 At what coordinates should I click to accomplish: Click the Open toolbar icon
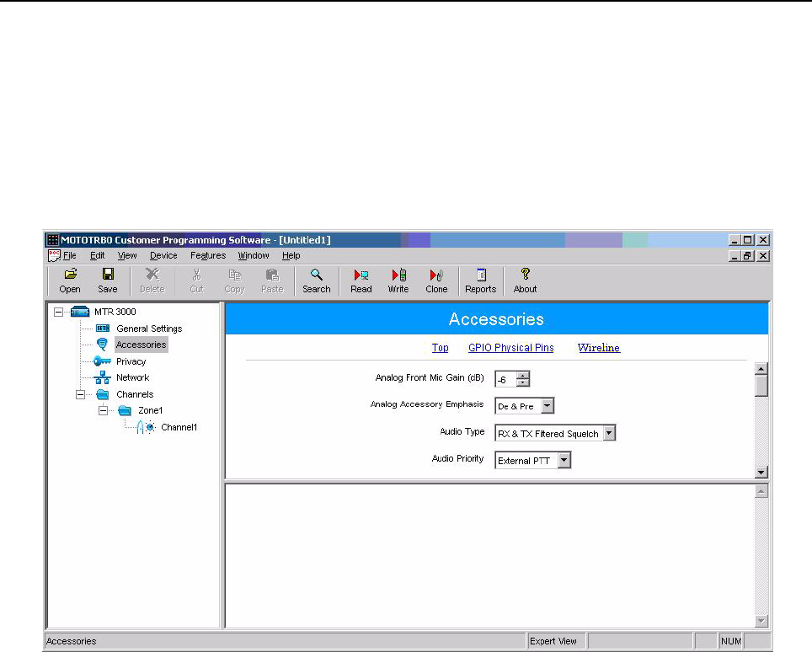pyautogui.click(x=71, y=274)
